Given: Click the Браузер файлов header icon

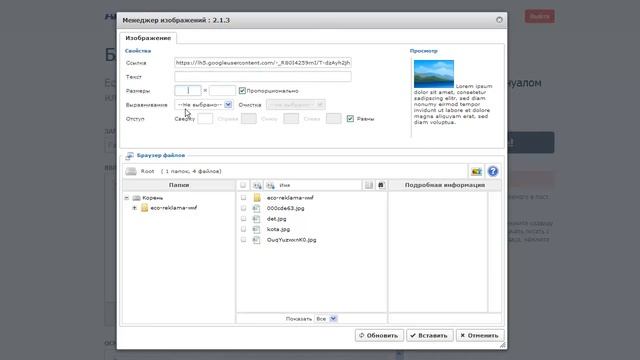Looking at the screenshot, I should click(x=129, y=156).
